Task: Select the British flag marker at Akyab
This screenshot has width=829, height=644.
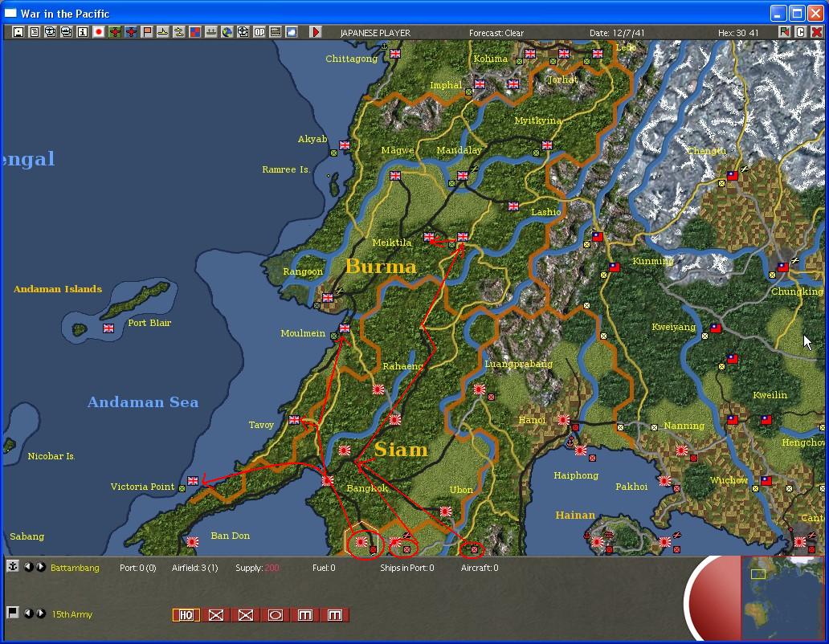Action: tap(345, 145)
